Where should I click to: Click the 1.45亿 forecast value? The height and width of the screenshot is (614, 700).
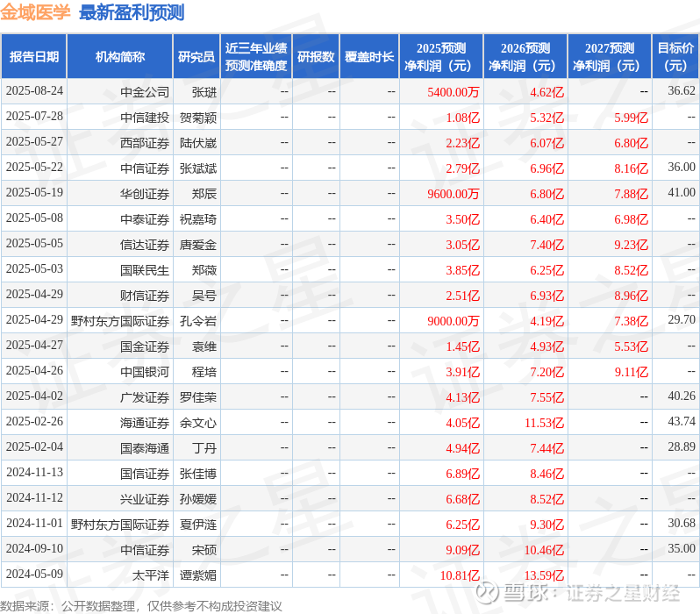(462, 346)
